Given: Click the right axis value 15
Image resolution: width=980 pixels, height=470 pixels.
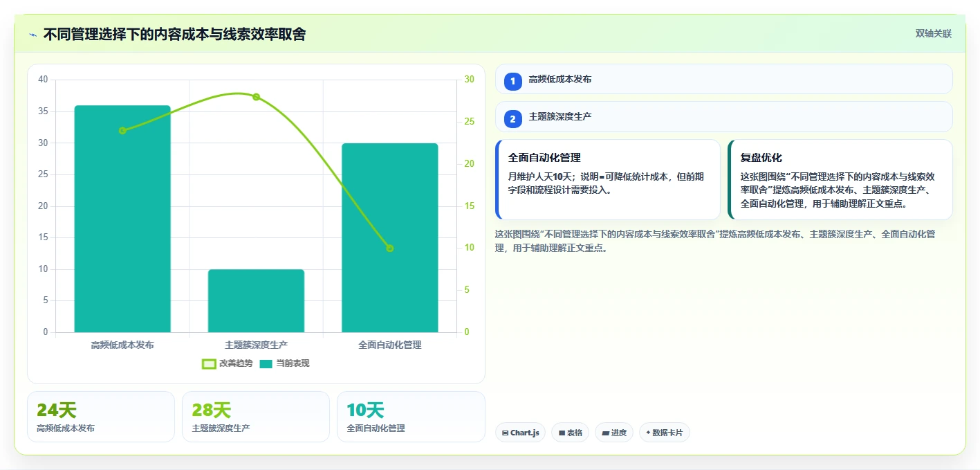Looking at the screenshot, I should 470,206.
